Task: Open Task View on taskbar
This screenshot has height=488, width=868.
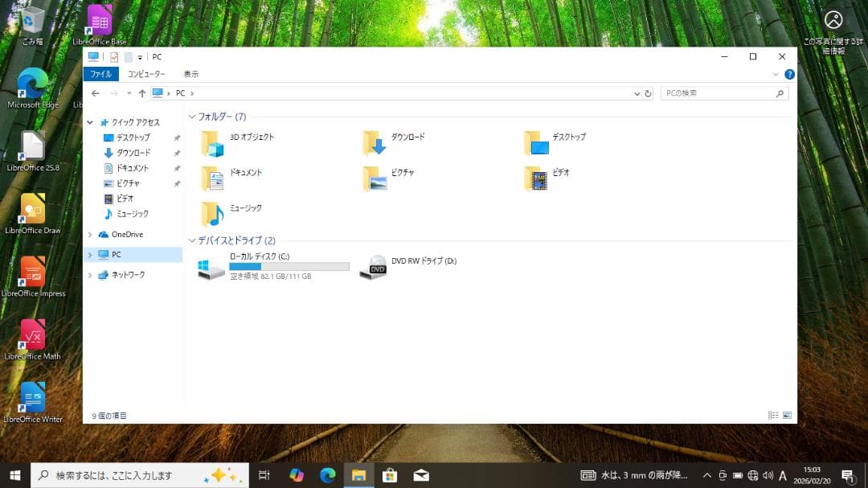Action: point(264,475)
